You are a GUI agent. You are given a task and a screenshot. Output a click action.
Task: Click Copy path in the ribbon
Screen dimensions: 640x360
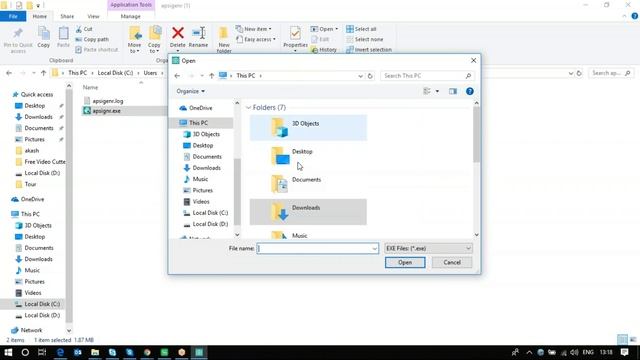92,39
